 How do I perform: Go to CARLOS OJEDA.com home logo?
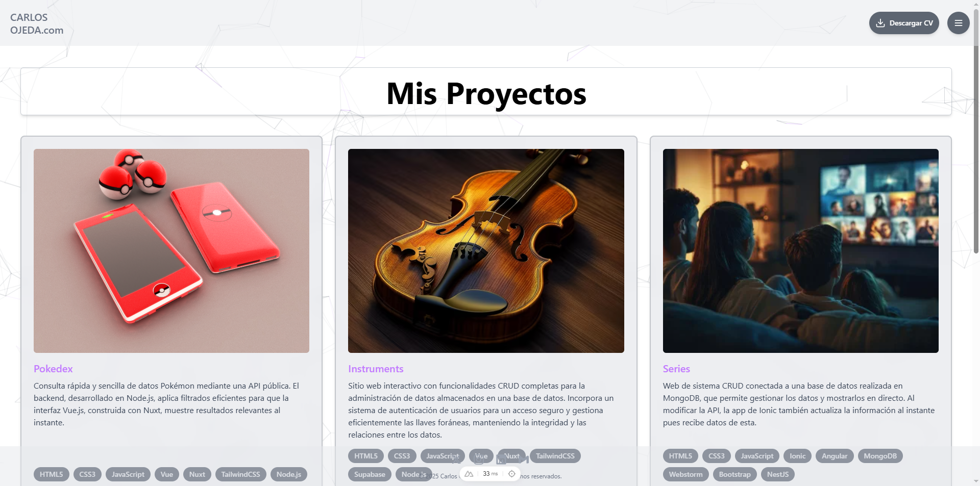pos(37,23)
